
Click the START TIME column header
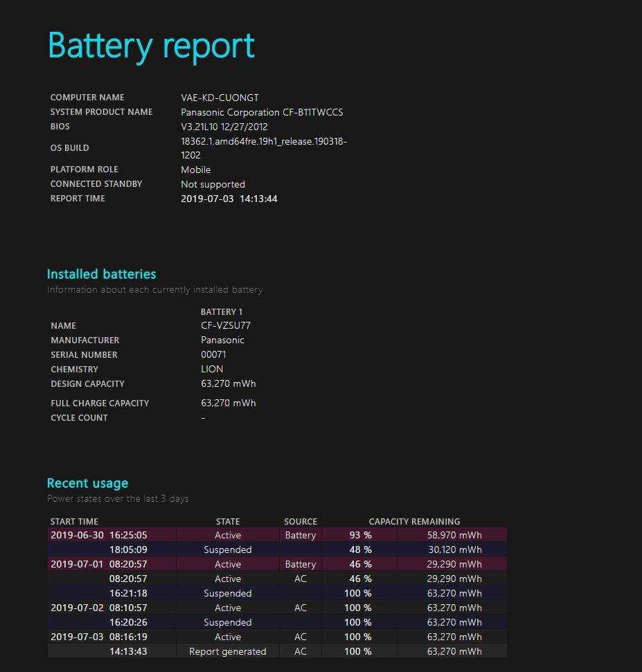(x=74, y=521)
